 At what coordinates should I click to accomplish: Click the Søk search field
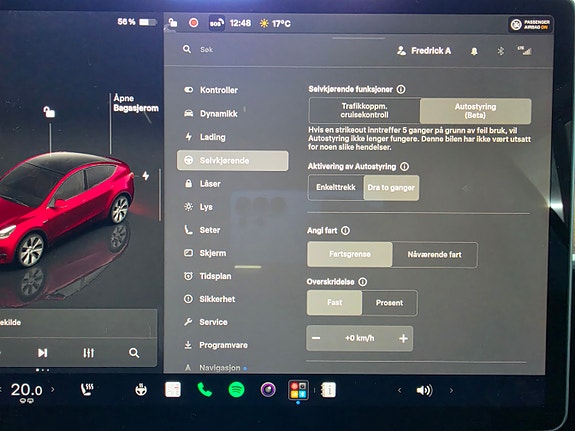(x=206, y=50)
